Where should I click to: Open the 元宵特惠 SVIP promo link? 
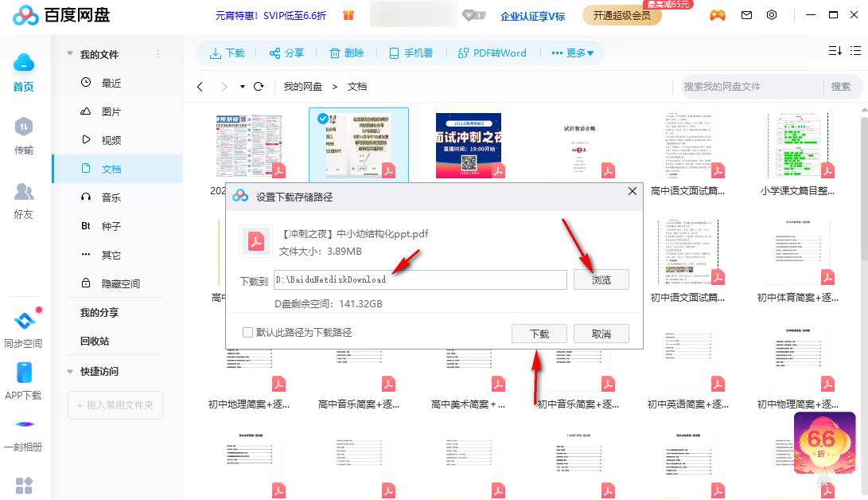[x=271, y=15]
